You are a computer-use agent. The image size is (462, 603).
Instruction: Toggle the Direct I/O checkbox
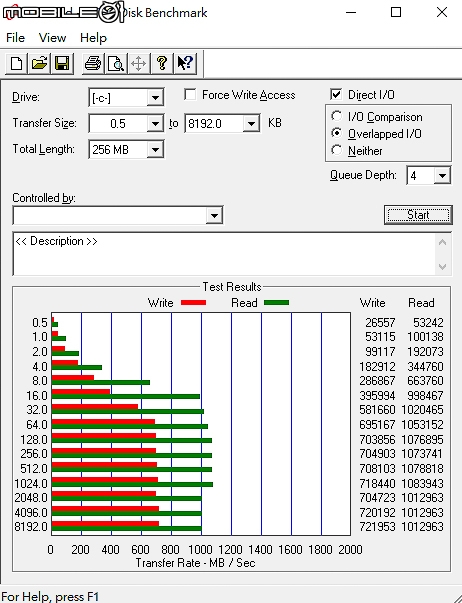(336, 95)
